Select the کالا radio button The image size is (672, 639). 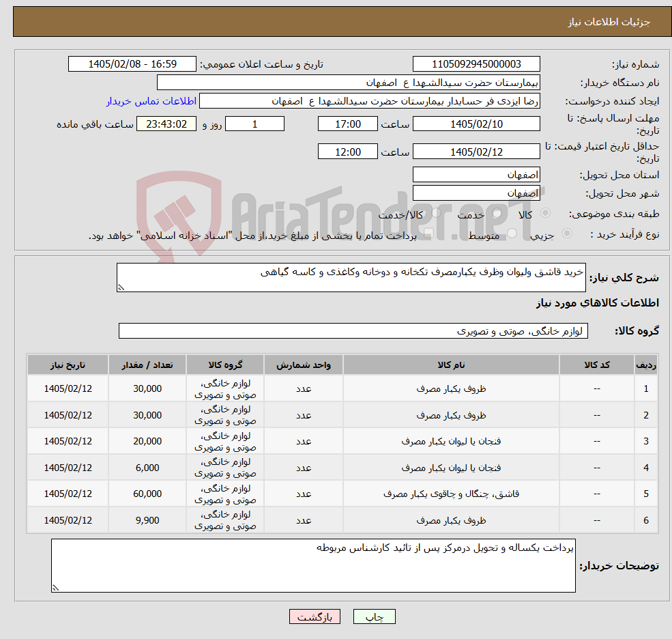(x=546, y=213)
